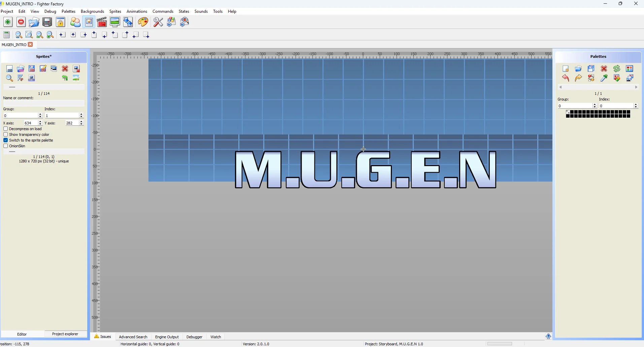The width and height of the screenshot is (644, 347).
Task: Click the save floppy disk icon
Action: [x=47, y=22]
